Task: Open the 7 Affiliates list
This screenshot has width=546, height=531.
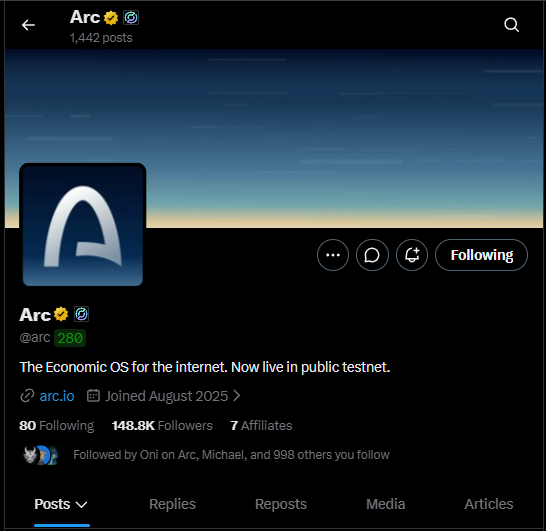Action: tap(261, 425)
